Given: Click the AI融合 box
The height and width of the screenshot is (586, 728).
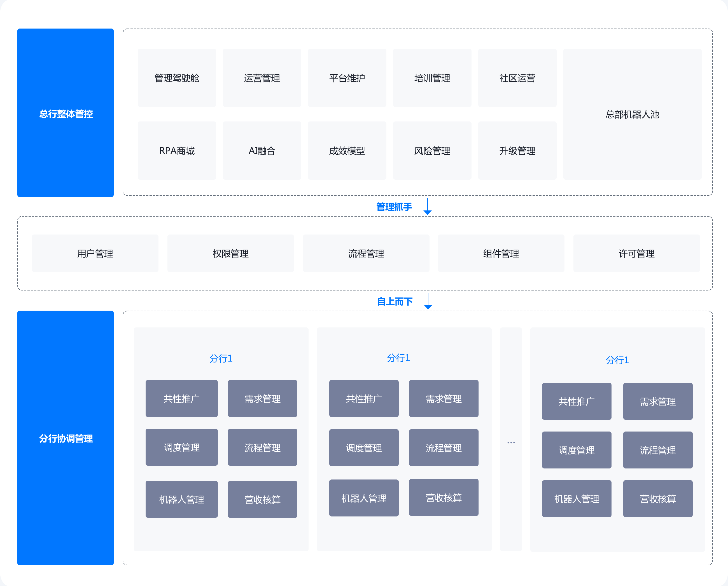Looking at the screenshot, I should click(x=262, y=151).
